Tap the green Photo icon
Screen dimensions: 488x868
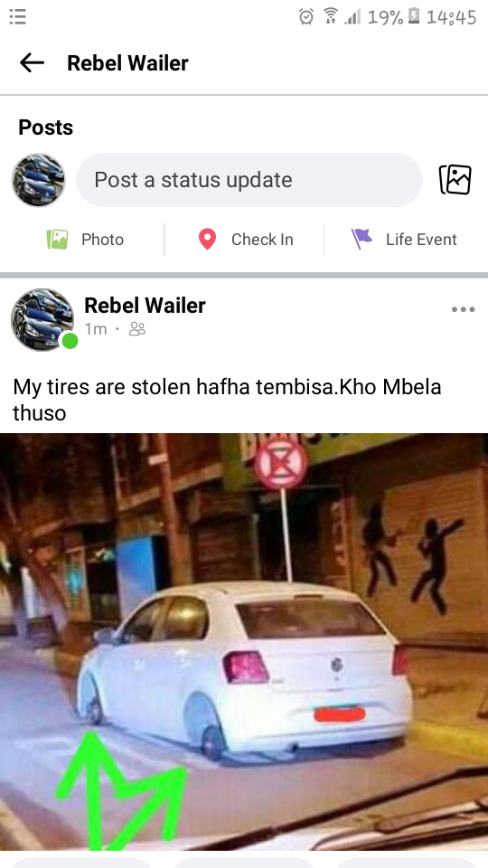57,240
